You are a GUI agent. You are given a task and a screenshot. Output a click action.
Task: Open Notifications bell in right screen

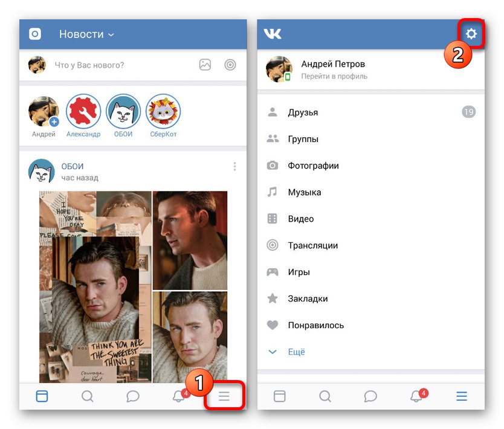click(x=417, y=396)
